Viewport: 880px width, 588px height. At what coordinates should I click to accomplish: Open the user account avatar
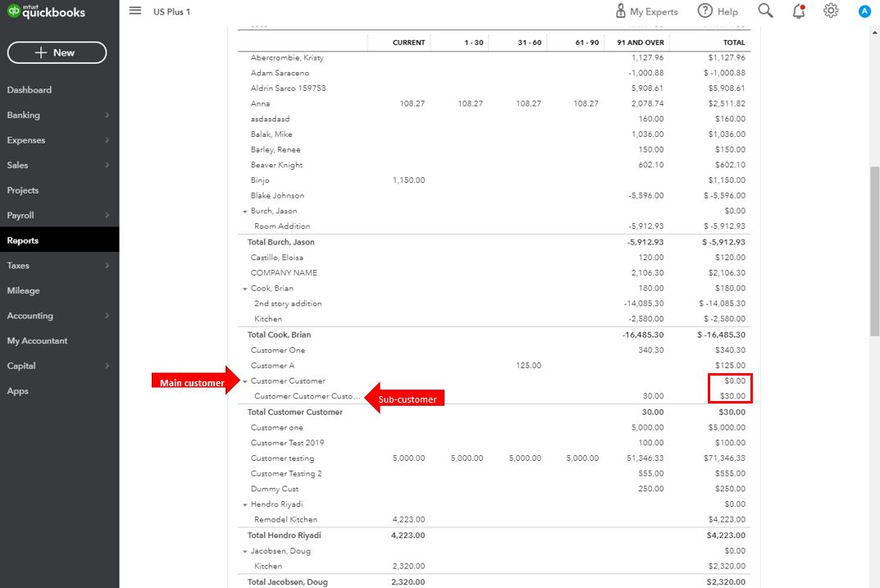(x=864, y=11)
